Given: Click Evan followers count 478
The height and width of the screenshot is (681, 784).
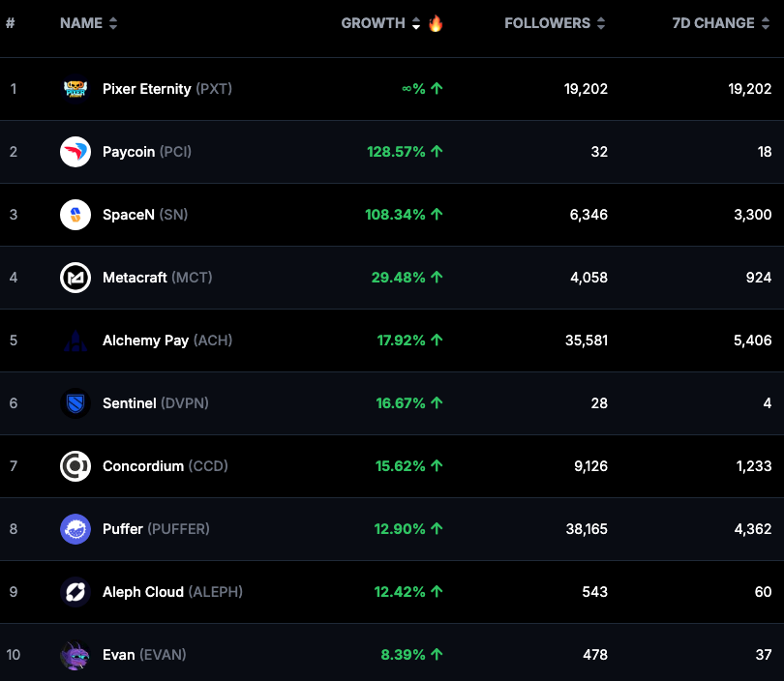Looking at the screenshot, I should click(x=595, y=656).
